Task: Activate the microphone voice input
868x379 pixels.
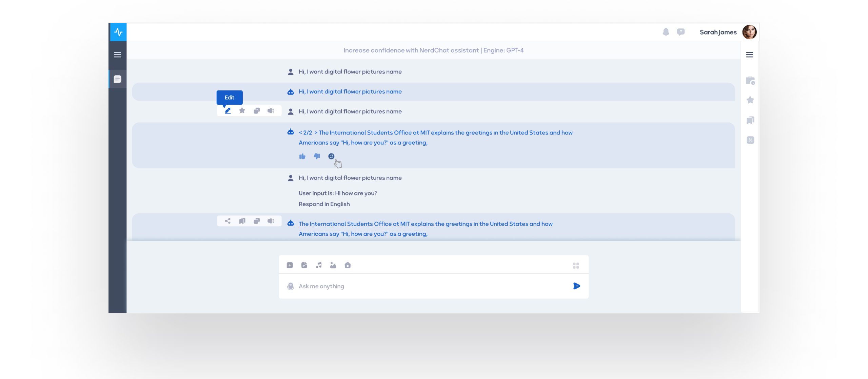Action: [x=291, y=286]
